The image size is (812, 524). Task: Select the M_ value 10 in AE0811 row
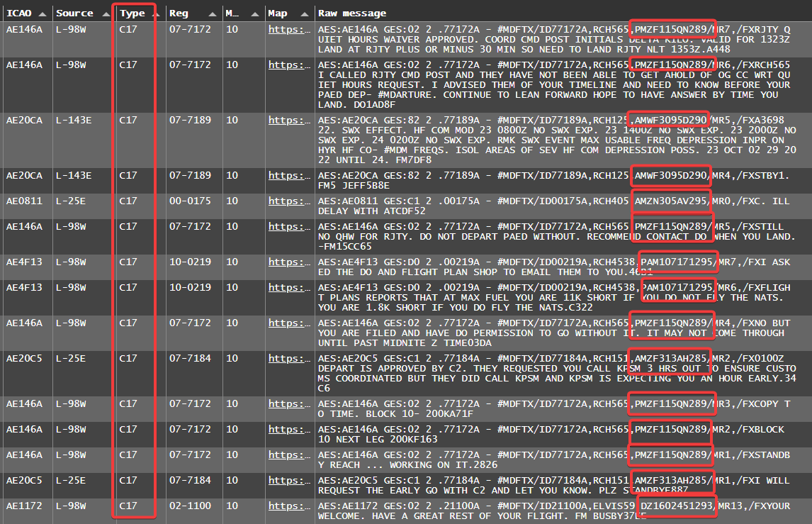tap(232, 201)
